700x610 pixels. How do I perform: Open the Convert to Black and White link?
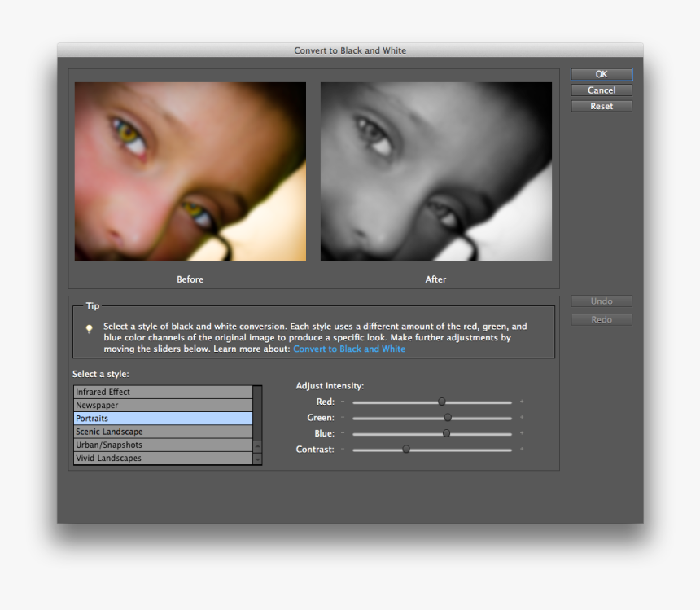tap(349, 349)
